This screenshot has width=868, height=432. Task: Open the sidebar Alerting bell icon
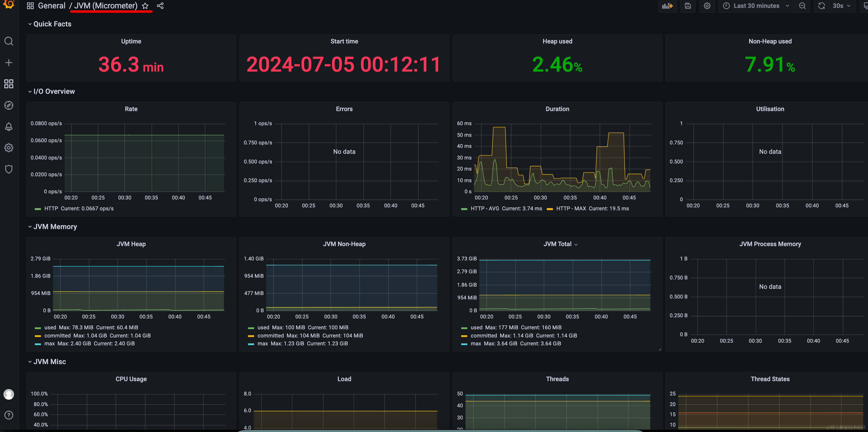(x=9, y=126)
